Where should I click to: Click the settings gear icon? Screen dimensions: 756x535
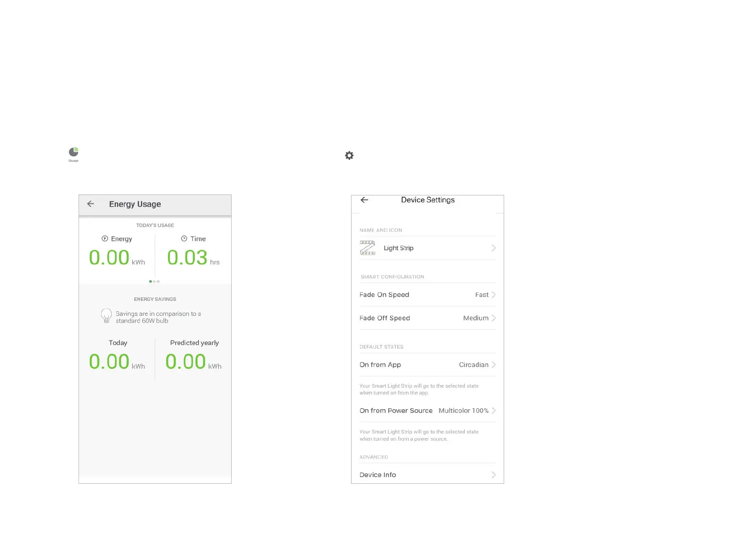point(349,155)
